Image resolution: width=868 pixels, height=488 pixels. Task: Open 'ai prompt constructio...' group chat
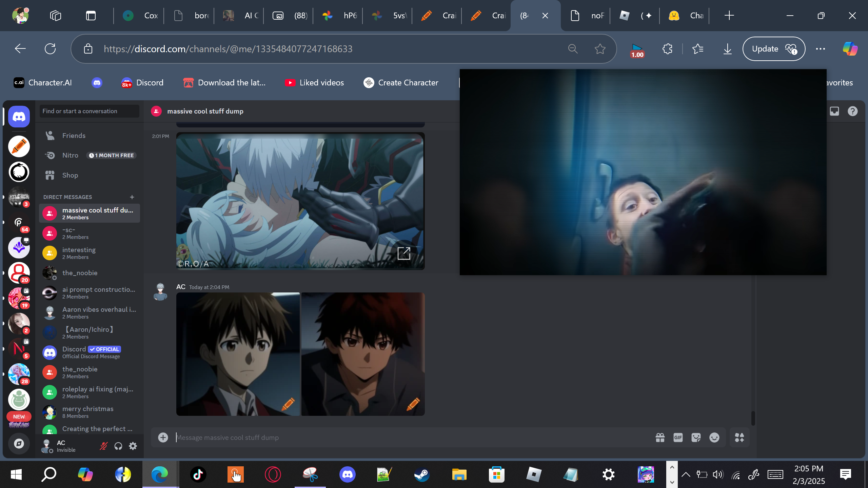click(90, 293)
